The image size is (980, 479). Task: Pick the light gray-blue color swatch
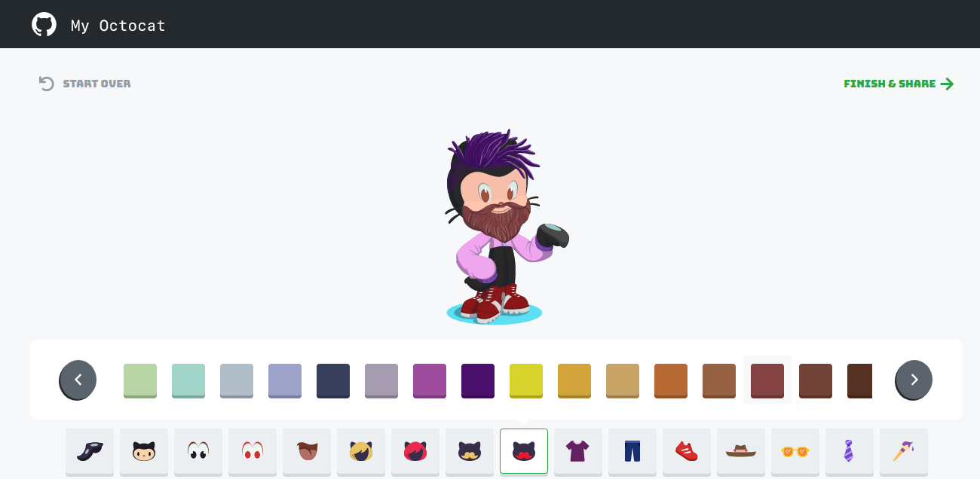(x=237, y=380)
